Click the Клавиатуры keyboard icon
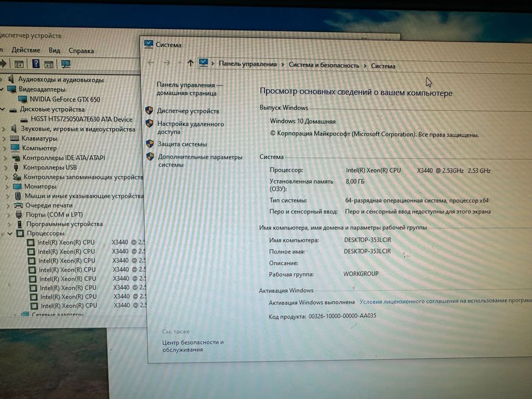 pyautogui.click(x=14, y=138)
